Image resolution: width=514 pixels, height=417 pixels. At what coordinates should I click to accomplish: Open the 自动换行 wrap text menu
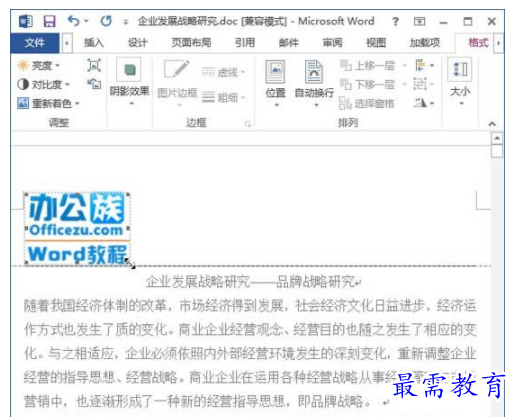pyautogui.click(x=314, y=83)
